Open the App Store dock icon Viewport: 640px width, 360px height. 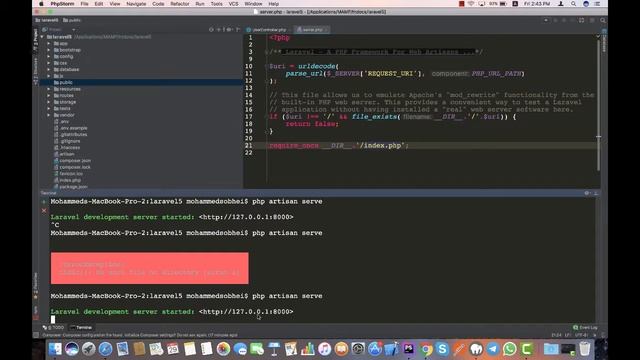[375, 349]
